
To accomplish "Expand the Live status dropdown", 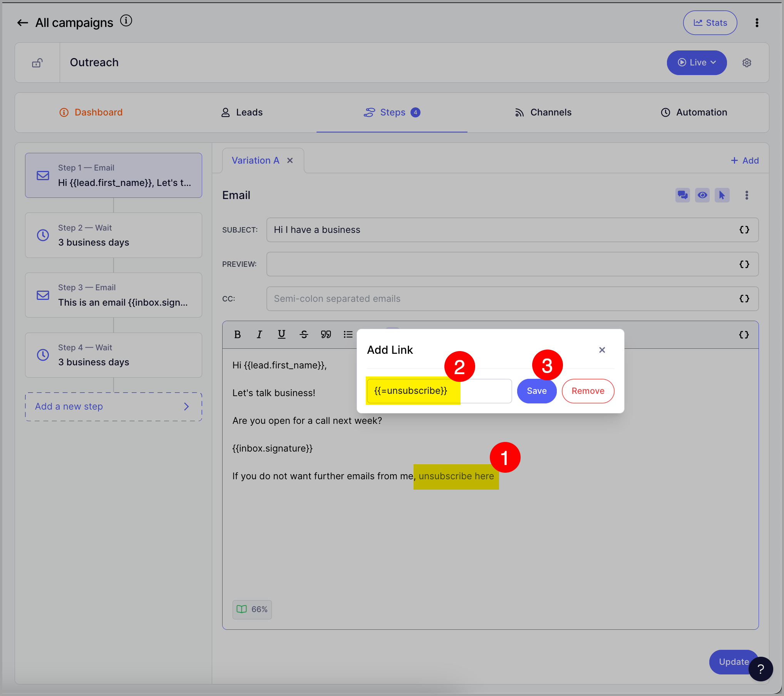I will 697,63.
